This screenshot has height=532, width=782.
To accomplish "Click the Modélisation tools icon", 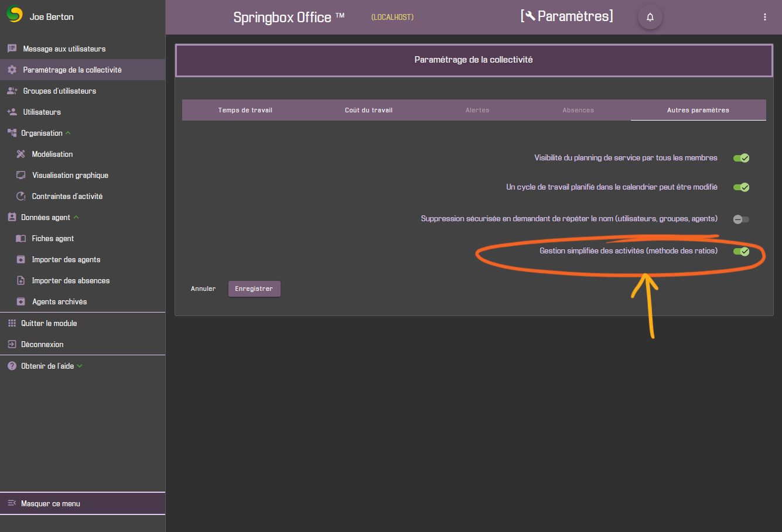I will click(21, 154).
